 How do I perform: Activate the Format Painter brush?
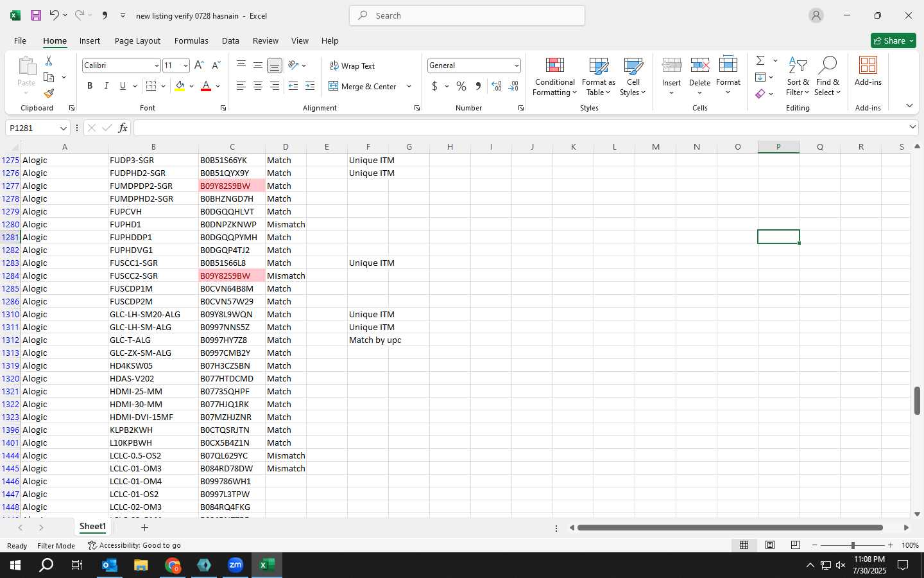(x=49, y=94)
